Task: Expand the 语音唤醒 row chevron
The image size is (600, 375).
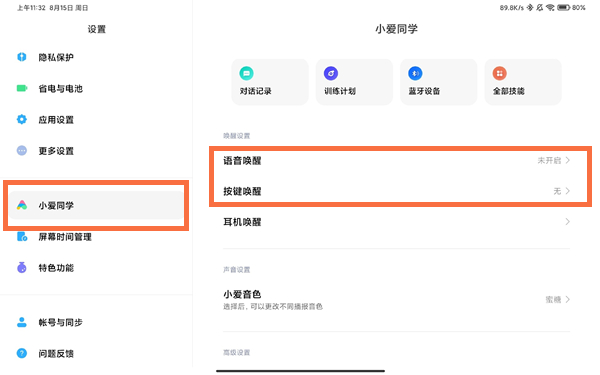Action: point(568,160)
